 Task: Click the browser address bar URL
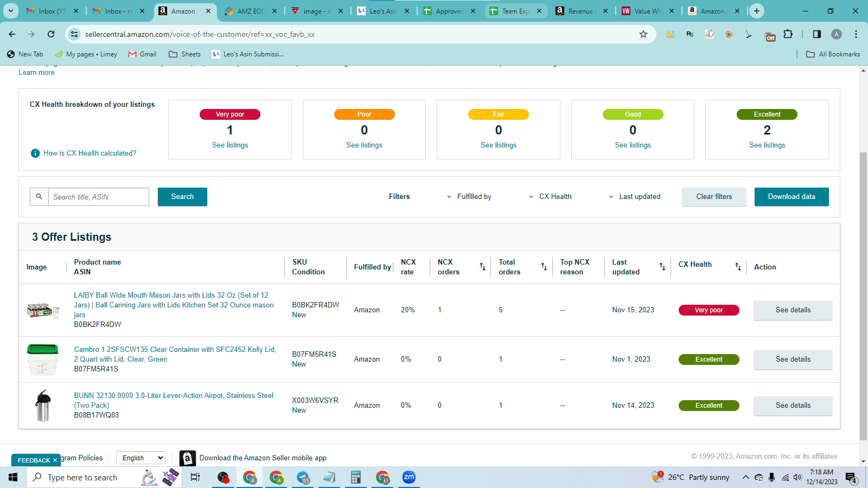[200, 34]
